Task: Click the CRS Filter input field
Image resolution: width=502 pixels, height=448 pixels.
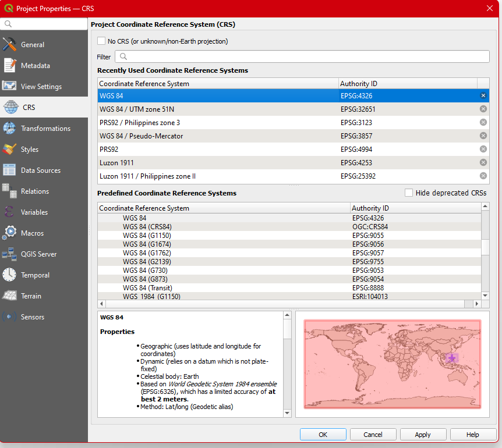Action: tap(303, 56)
